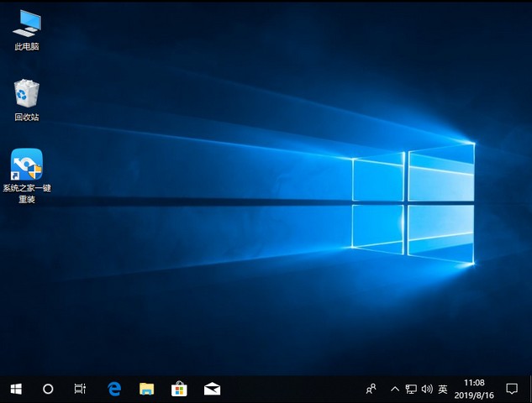Open the Windows Start menu

coord(16,389)
